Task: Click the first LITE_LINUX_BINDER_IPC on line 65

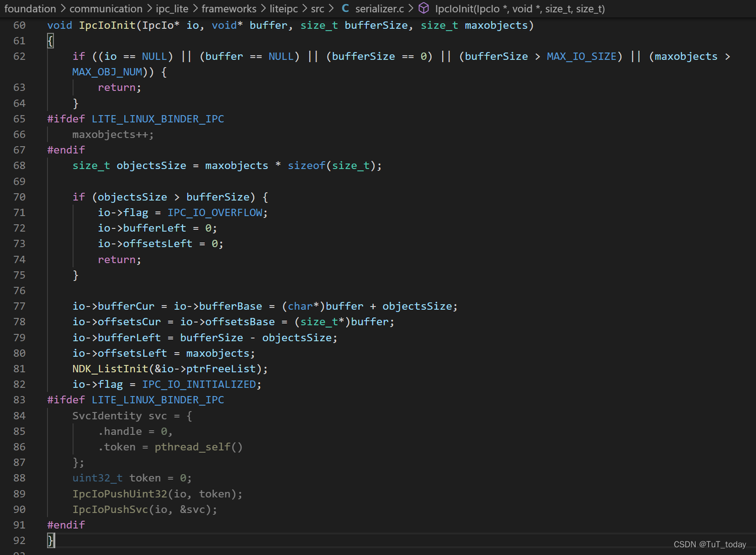Action: [x=158, y=119]
